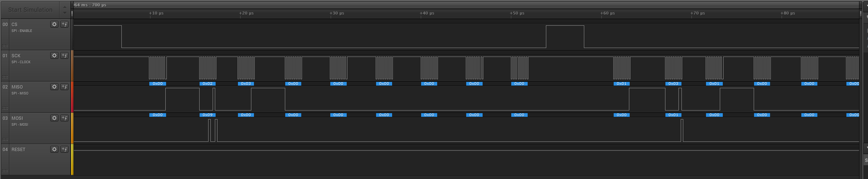Click the yellow RESET channel color bar

pos(72,159)
